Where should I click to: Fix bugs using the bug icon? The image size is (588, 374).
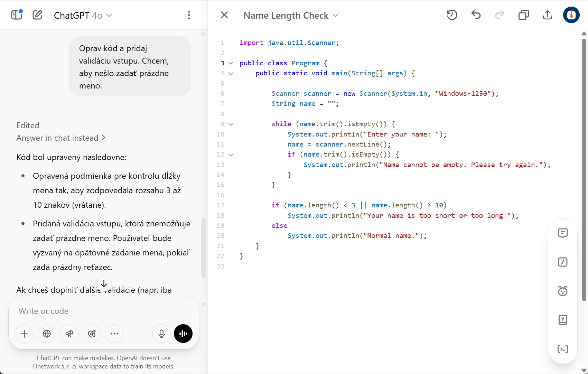click(x=563, y=291)
